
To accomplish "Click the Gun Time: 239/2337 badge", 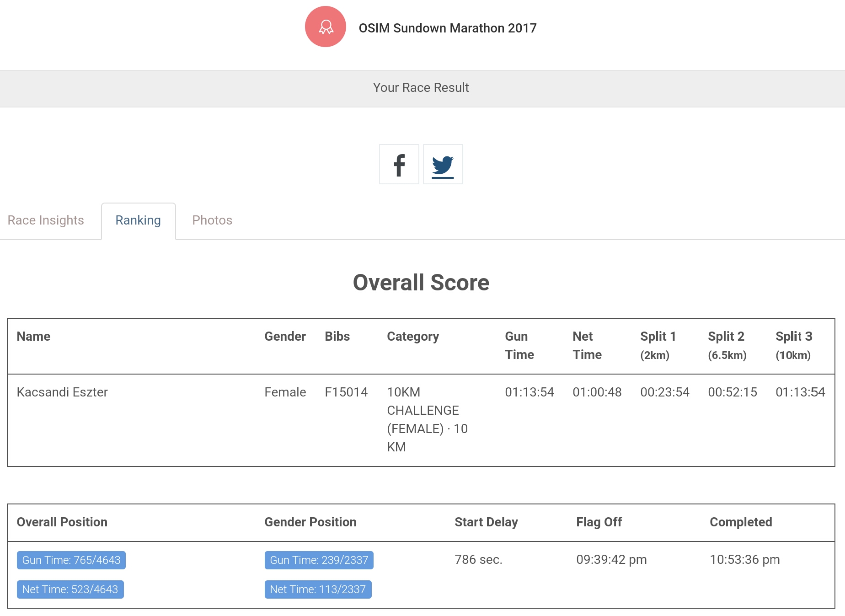I will [319, 560].
